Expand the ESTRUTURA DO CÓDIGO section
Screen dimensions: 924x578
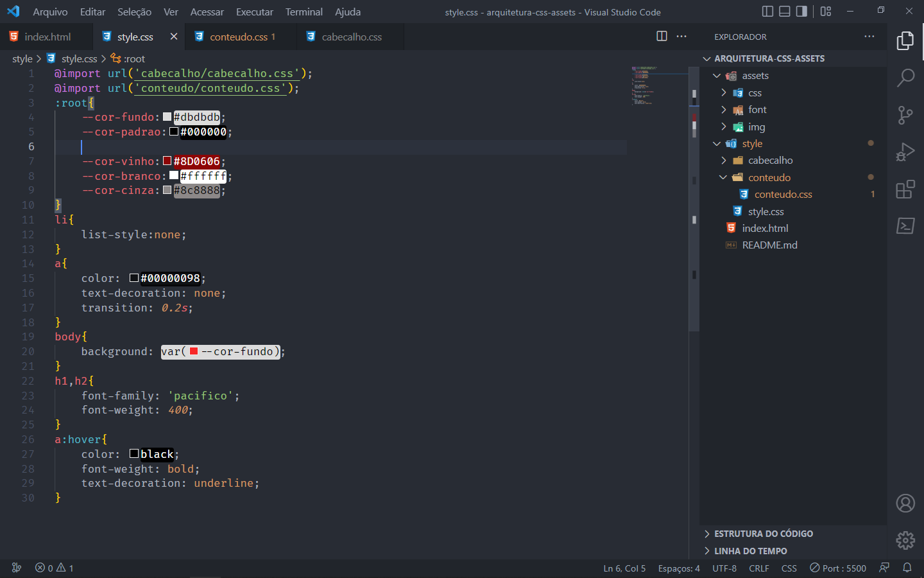pyautogui.click(x=764, y=534)
